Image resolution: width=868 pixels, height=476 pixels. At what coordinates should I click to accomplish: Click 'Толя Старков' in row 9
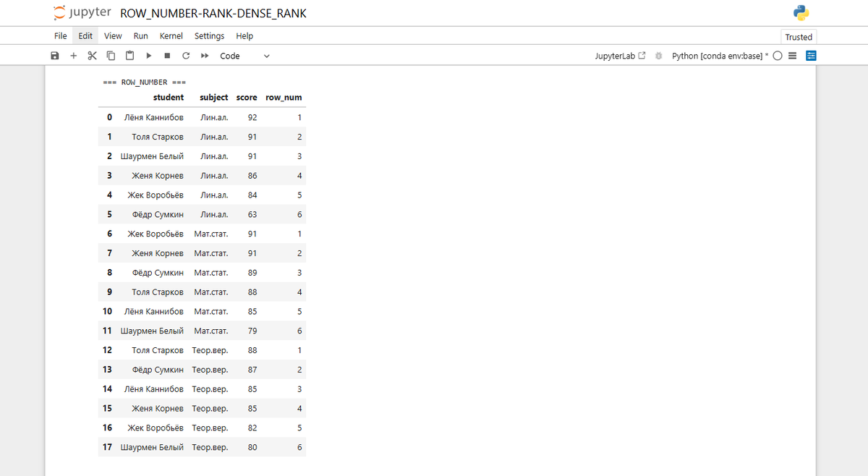158,292
